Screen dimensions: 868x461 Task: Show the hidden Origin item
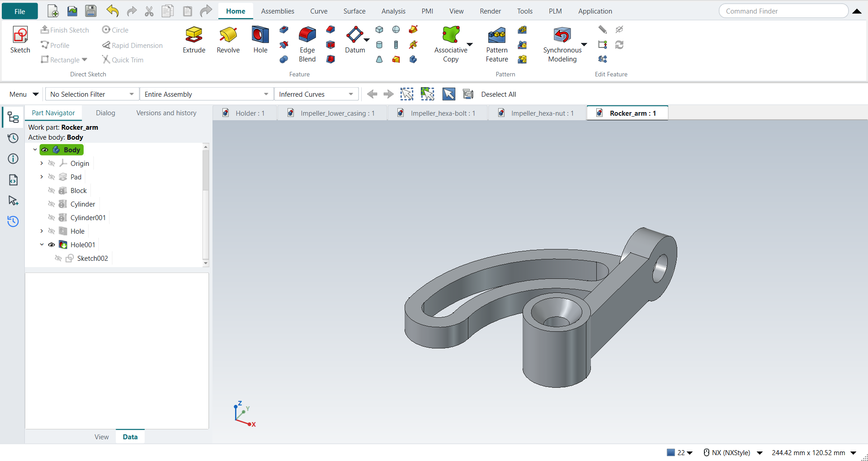(x=52, y=163)
